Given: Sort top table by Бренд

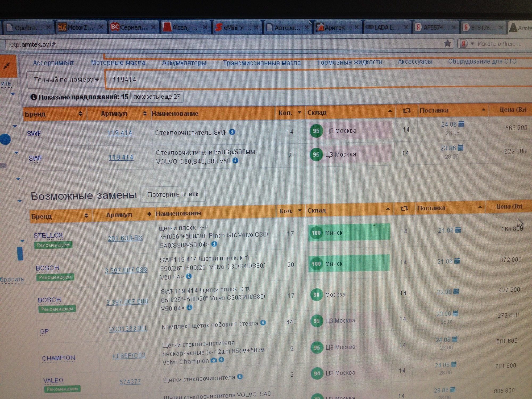Looking at the screenshot, I should pos(80,114).
